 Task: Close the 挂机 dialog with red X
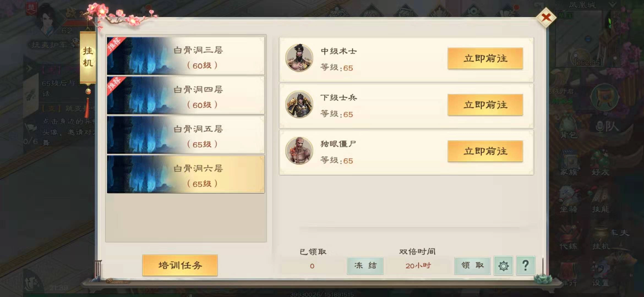coord(546,17)
